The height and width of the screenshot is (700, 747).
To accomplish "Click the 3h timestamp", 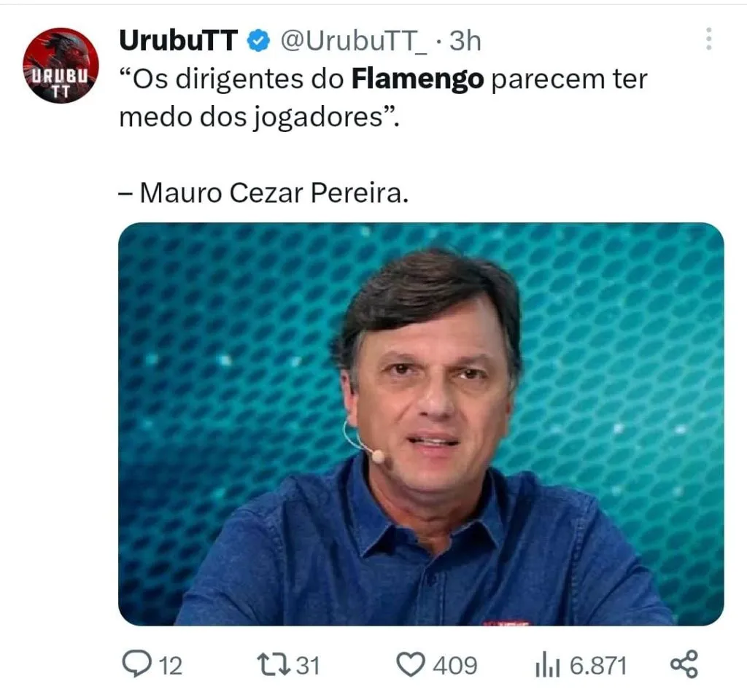I will coord(465,41).
